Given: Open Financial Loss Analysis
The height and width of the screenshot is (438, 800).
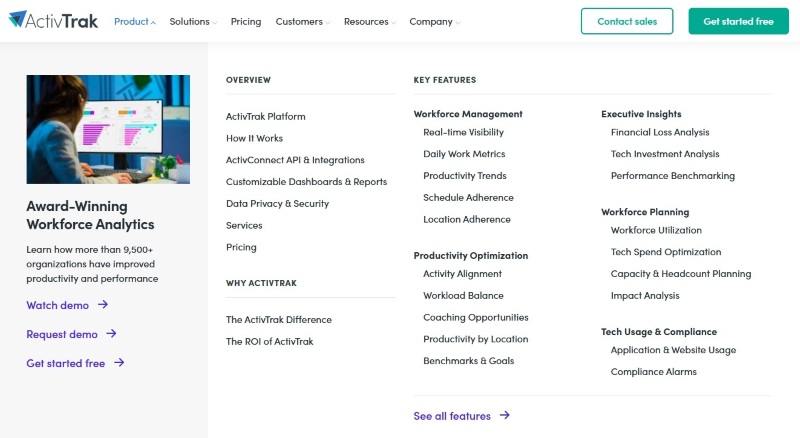Looking at the screenshot, I should (x=660, y=132).
